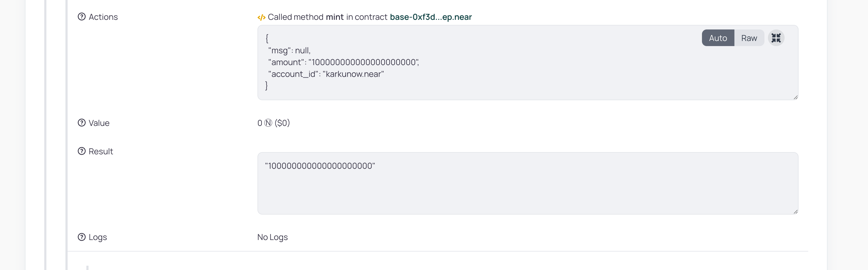Image resolution: width=868 pixels, height=270 pixels.
Task: Click the Result row label
Action: pyautogui.click(x=101, y=151)
